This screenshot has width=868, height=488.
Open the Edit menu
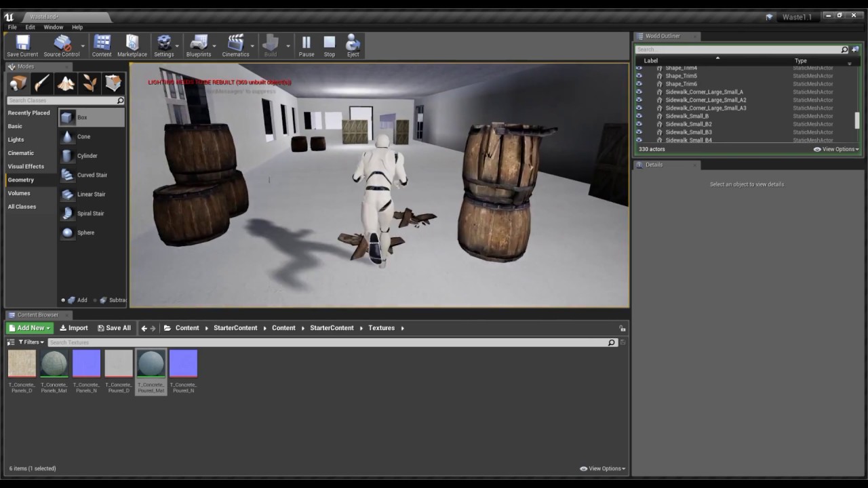pyautogui.click(x=31, y=27)
